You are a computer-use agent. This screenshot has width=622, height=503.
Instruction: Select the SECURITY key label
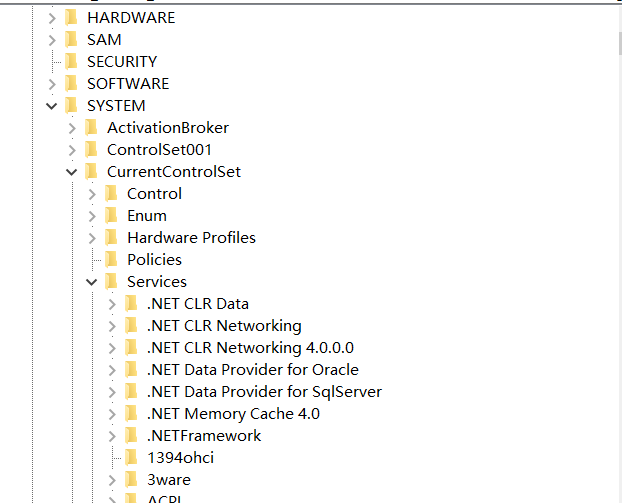pos(122,62)
